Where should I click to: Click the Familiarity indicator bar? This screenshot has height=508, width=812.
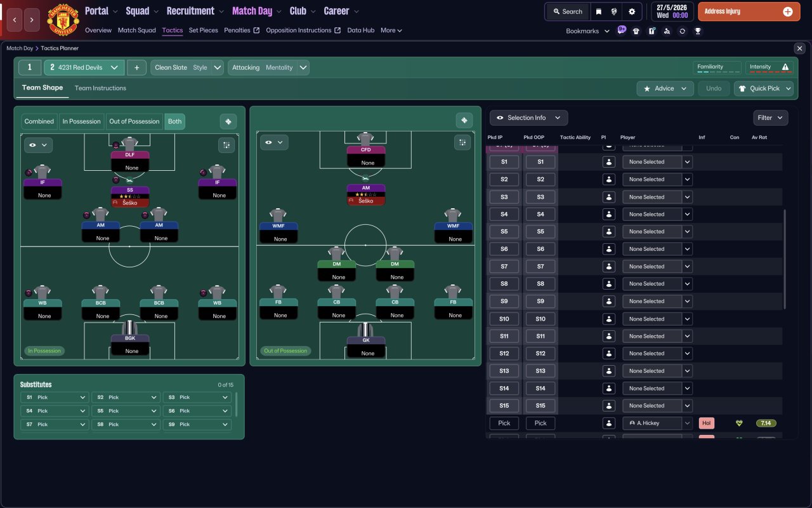tap(718, 67)
